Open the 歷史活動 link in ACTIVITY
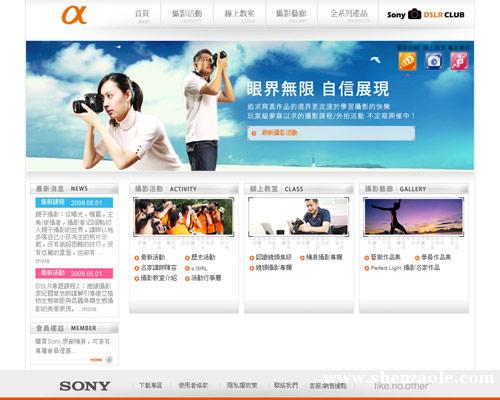This screenshot has height=400, width=500. tap(203, 257)
